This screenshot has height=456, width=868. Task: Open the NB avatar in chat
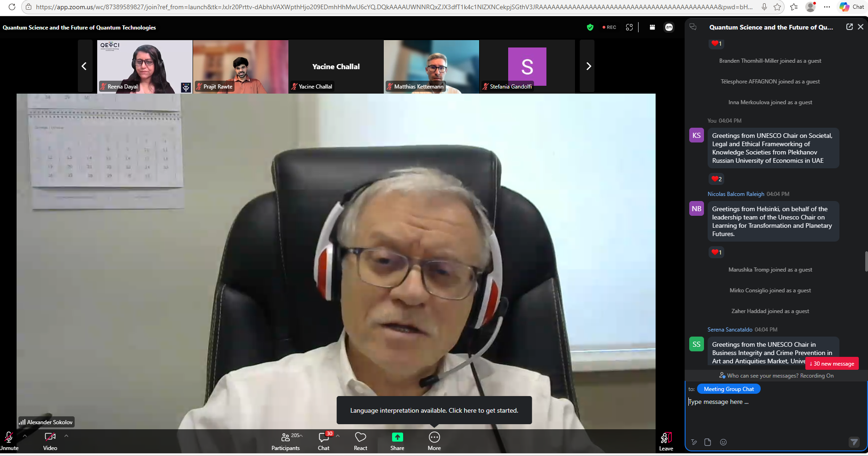pos(697,209)
